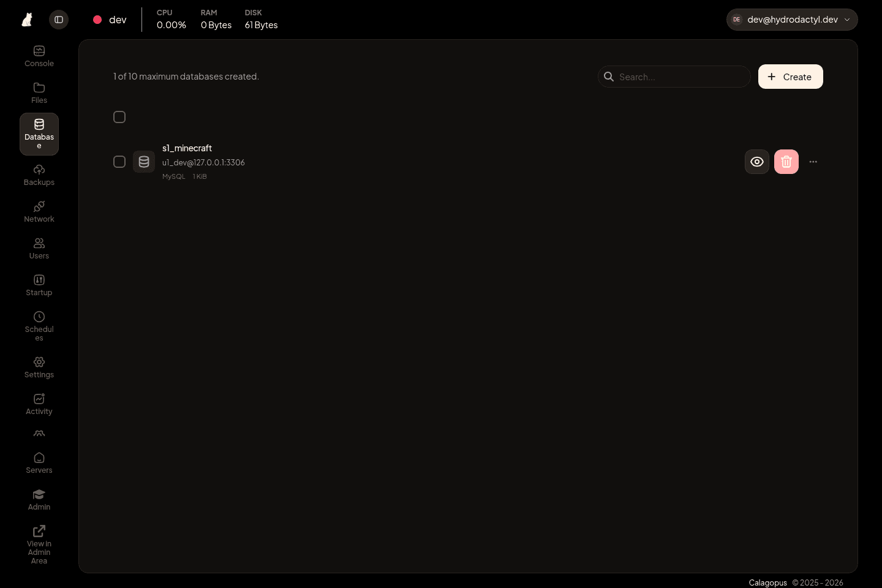The width and height of the screenshot is (882, 588).
Task: Delete the s1_minecraft database
Action: (786, 162)
